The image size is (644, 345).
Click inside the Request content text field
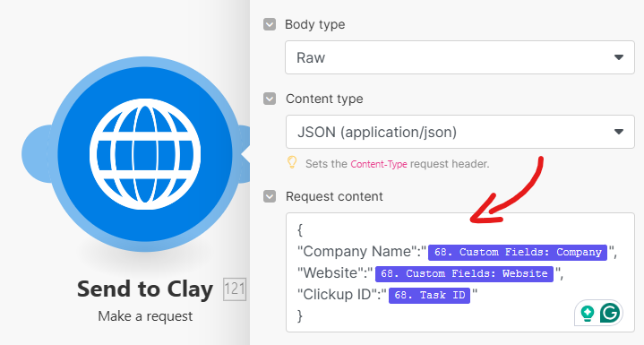[x=460, y=272]
